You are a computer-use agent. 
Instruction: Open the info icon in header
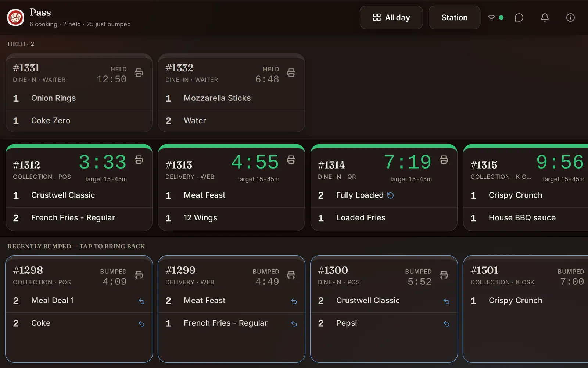click(570, 18)
